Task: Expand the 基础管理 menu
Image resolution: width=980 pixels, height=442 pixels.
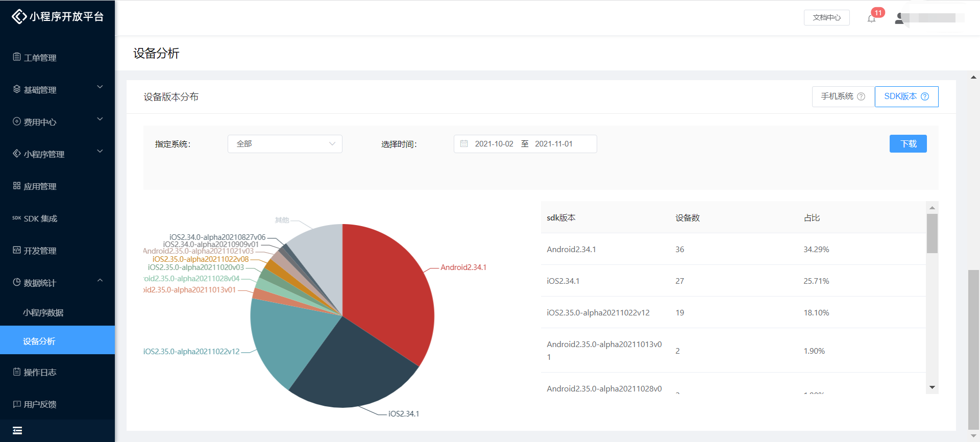Action: (57, 90)
